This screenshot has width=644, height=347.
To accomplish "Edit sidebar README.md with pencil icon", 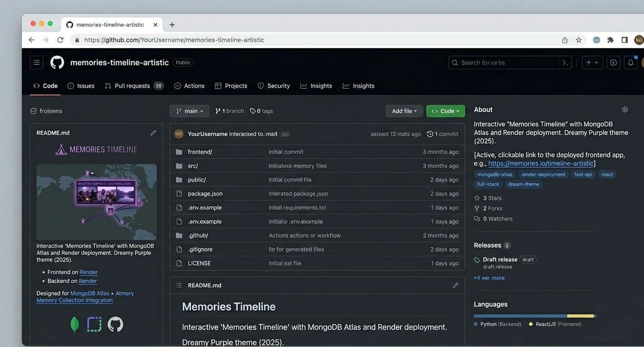I will (x=153, y=133).
